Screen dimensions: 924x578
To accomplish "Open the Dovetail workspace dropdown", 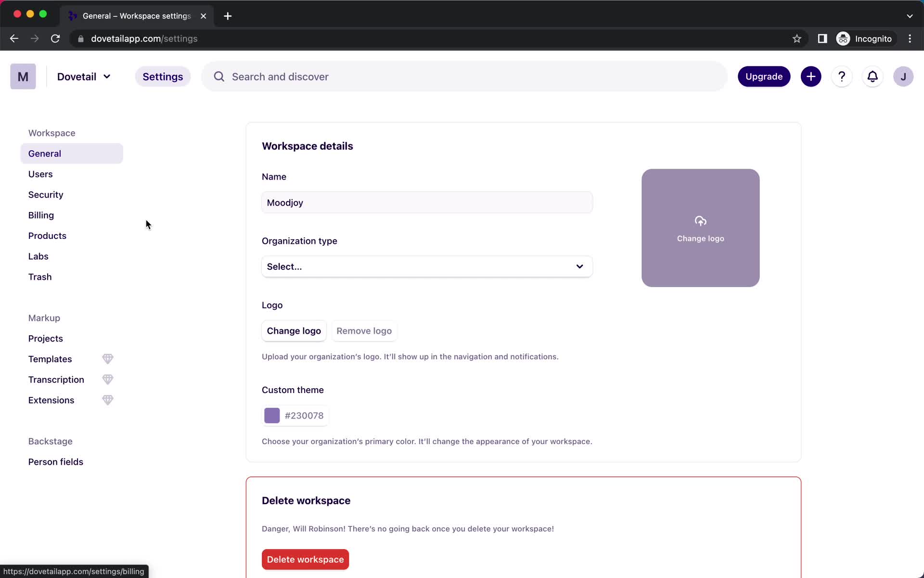I will click(x=84, y=77).
